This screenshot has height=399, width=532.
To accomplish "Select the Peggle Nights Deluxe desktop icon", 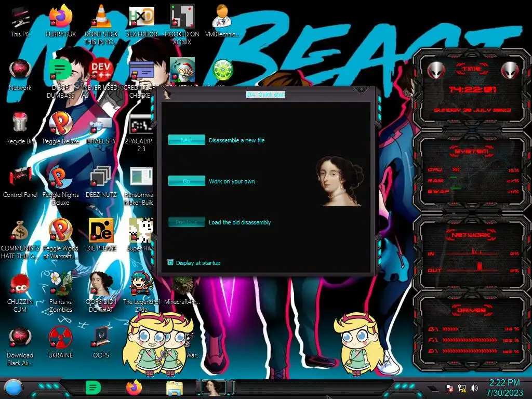I will coord(61,185).
